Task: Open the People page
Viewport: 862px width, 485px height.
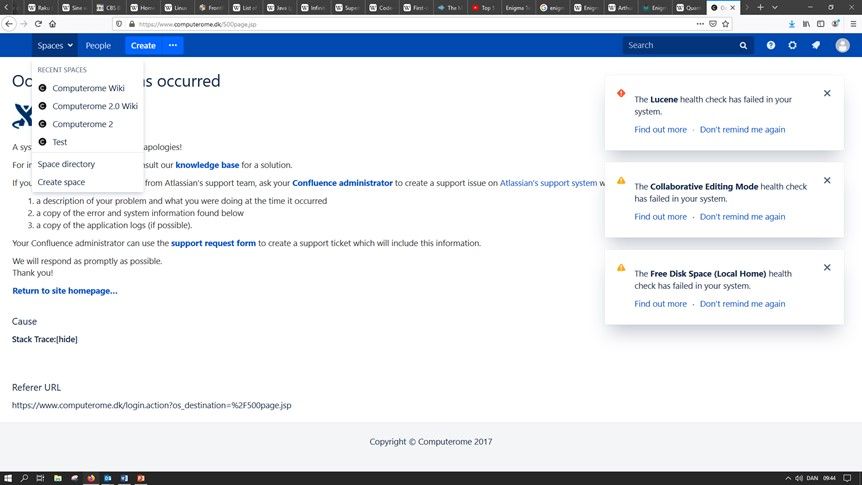Action: (x=98, y=45)
